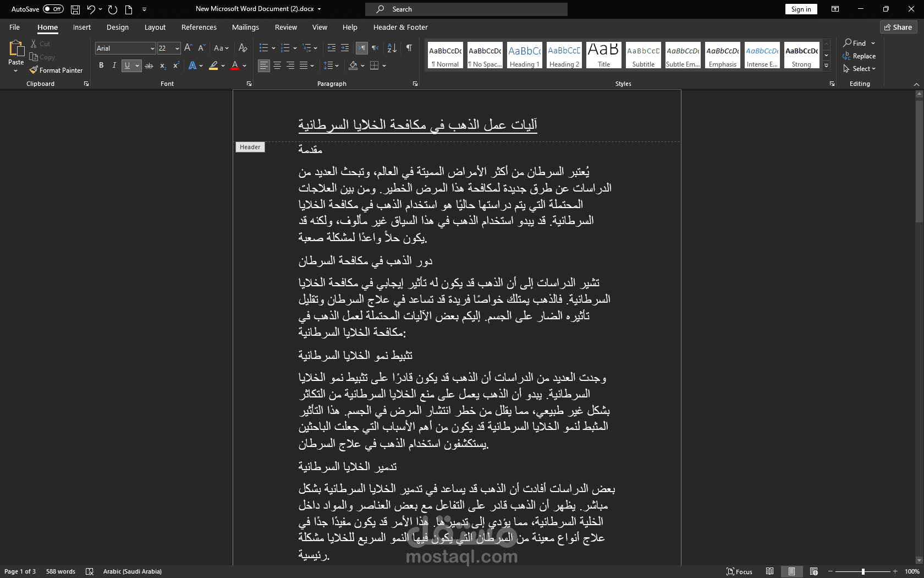Click the Sign in button
The width and height of the screenshot is (924, 578).
801,9
